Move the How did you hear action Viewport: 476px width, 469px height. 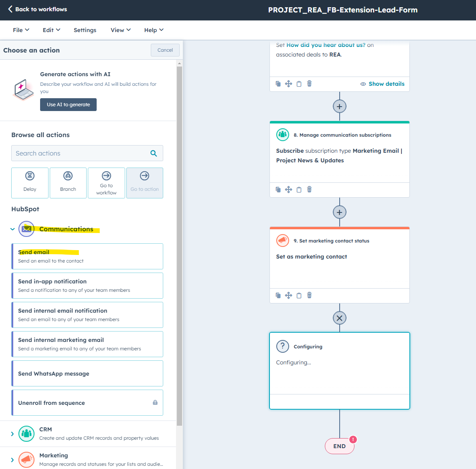click(x=288, y=84)
